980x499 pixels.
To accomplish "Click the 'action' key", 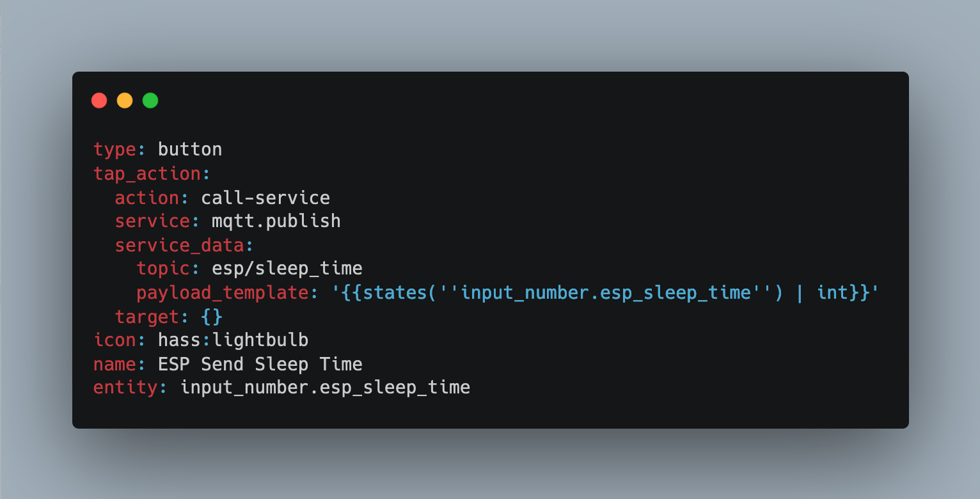I will point(146,198).
